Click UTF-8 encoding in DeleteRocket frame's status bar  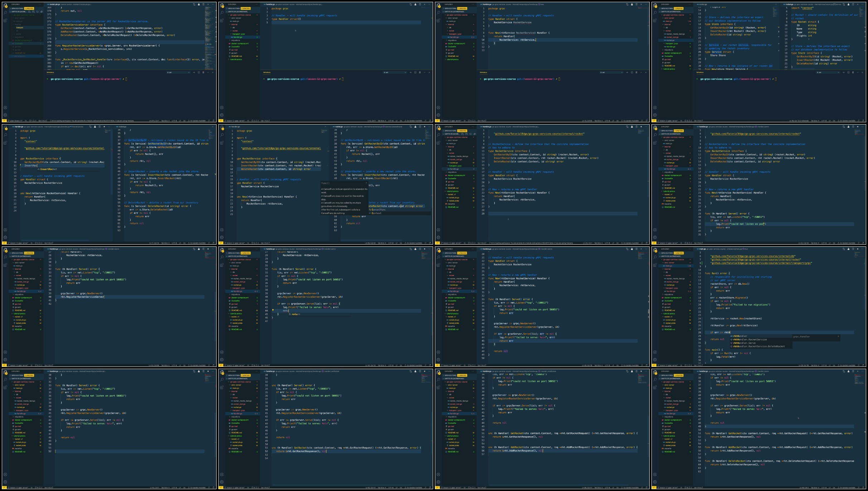(x=823, y=487)
